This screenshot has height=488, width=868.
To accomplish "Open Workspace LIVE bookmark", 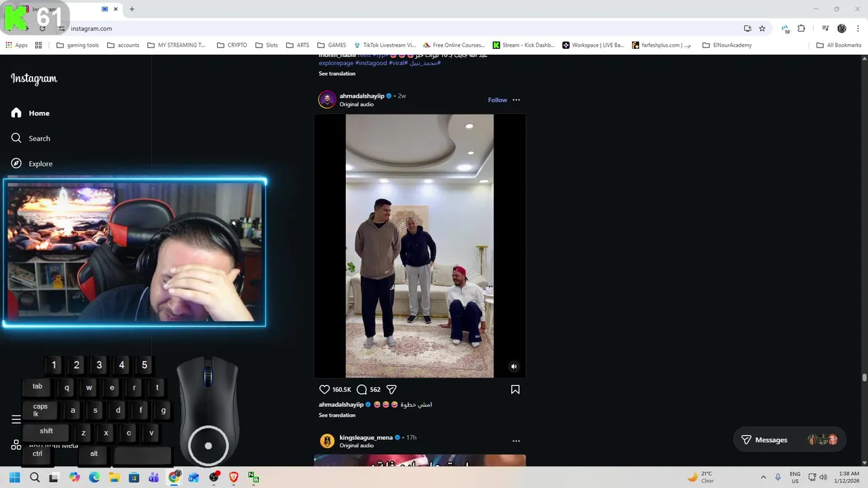I will 593,45.
